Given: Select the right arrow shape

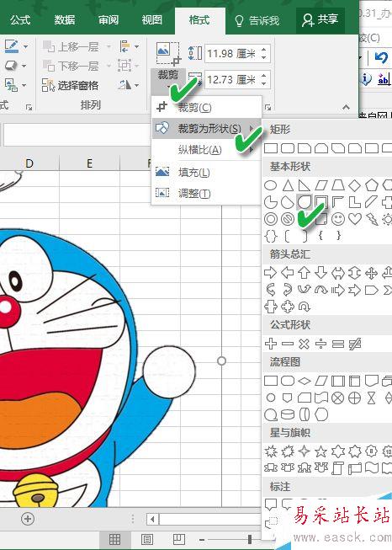Looking at the screenshot, I should [x=270, y=273].
